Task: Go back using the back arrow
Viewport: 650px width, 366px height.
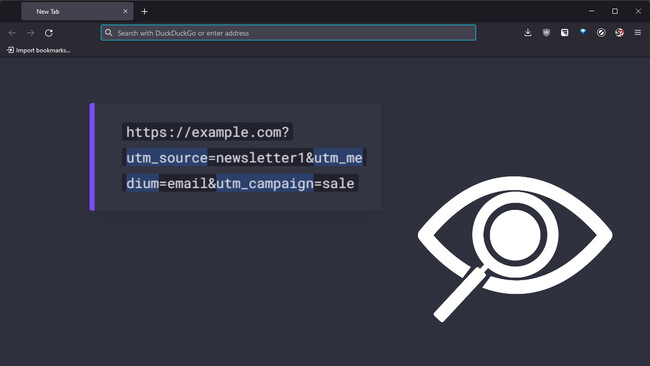Action: 12,33
